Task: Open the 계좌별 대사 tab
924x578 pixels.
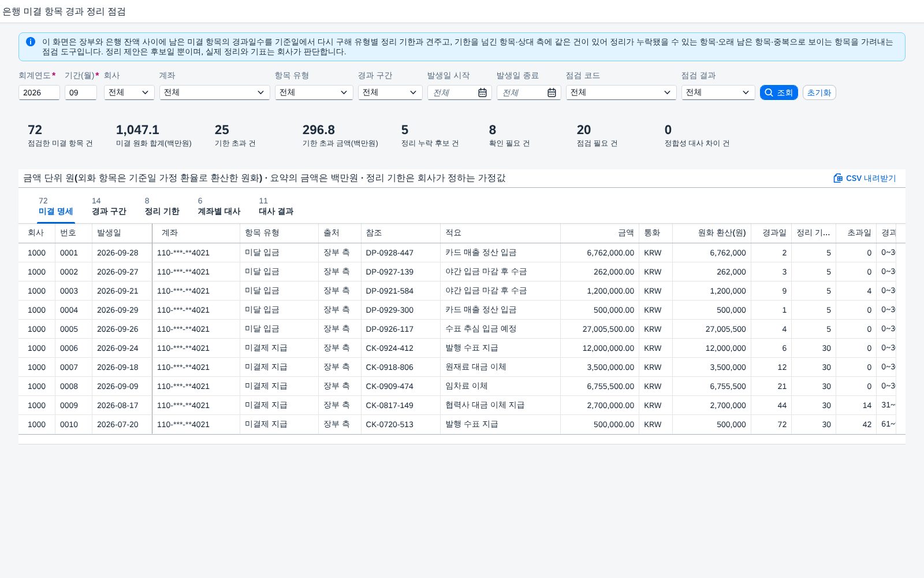Action: (x=219, y=206)
